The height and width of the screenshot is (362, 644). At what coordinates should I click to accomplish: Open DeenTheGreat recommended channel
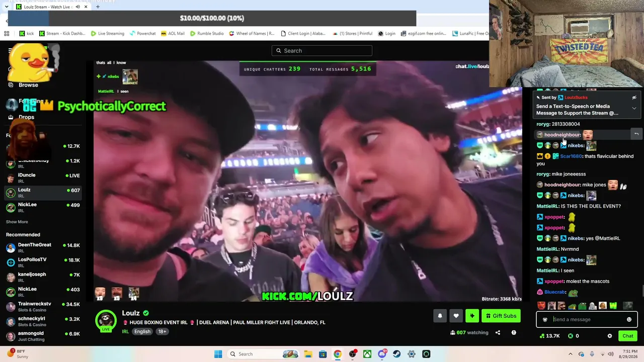click(43, 247)
